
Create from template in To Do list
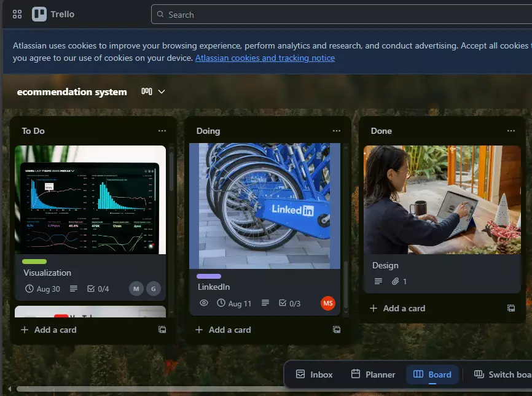(x=162, y=330)
